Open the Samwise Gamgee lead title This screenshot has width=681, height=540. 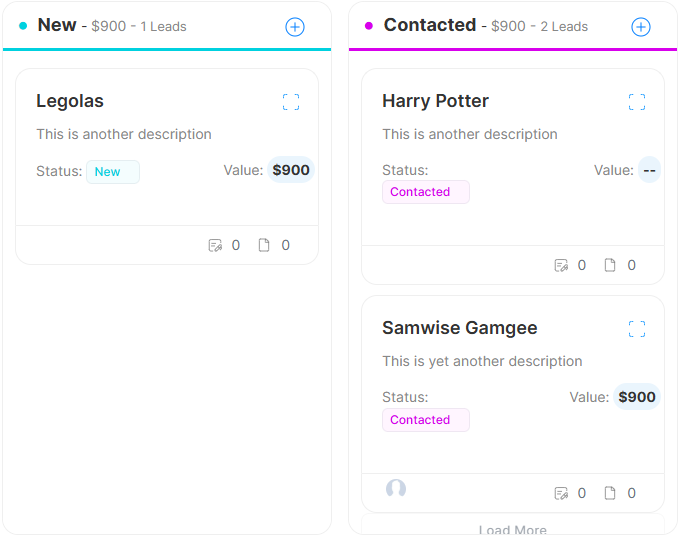[460, 328]
